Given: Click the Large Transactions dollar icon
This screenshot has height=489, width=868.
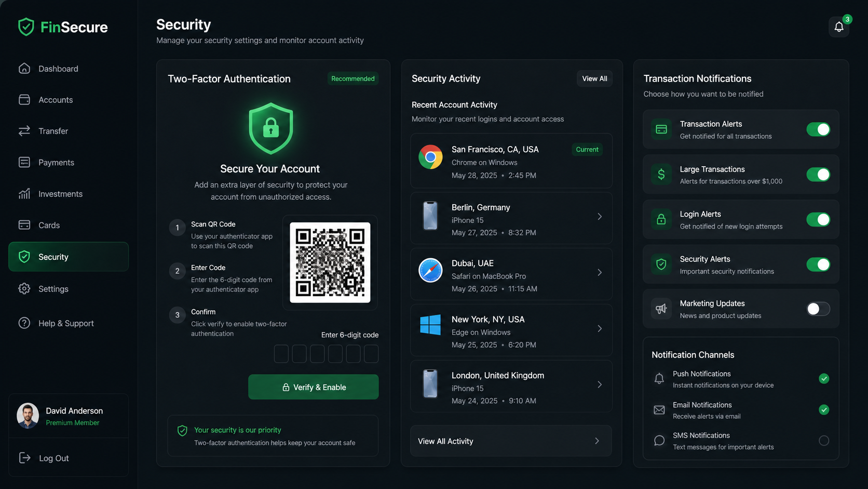Looking at the screenshot, I should point(661,175).
